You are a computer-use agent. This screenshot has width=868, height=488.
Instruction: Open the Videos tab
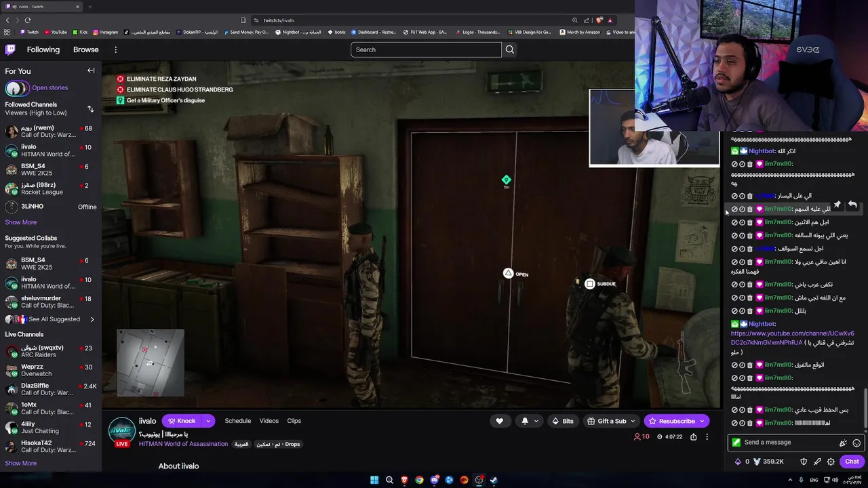pyautogui.click(x=269, y=421)
